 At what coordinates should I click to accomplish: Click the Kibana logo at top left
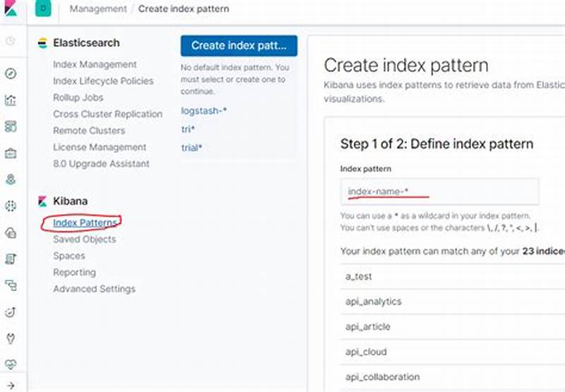pyautogui.click(x=11, y=8)
